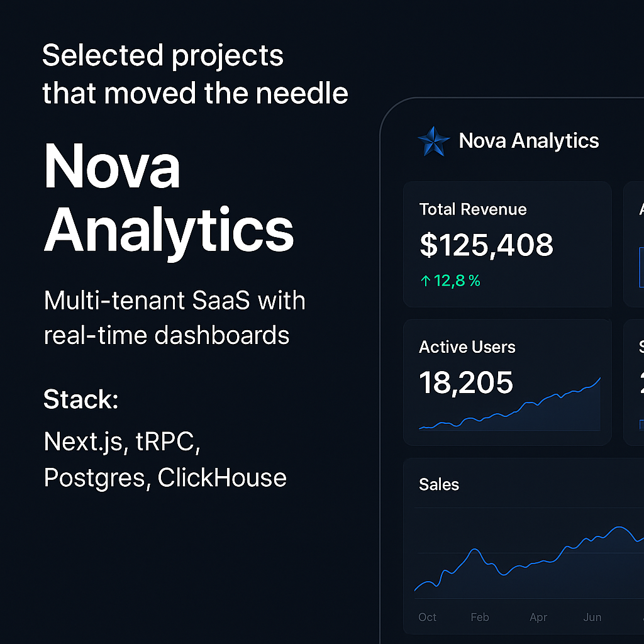Click the blue star Nova Analytics logo
This screenshot has width=644, height=644.
click(x=433, y=140)
